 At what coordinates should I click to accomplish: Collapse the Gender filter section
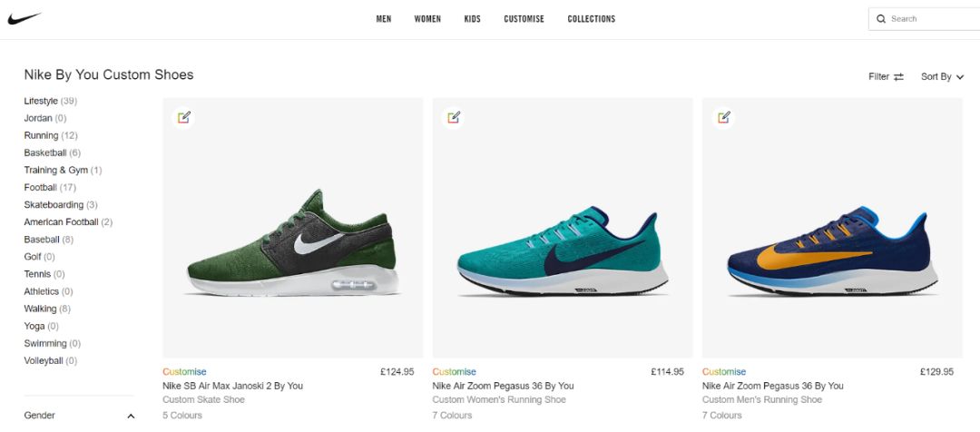tap(131, 417)
